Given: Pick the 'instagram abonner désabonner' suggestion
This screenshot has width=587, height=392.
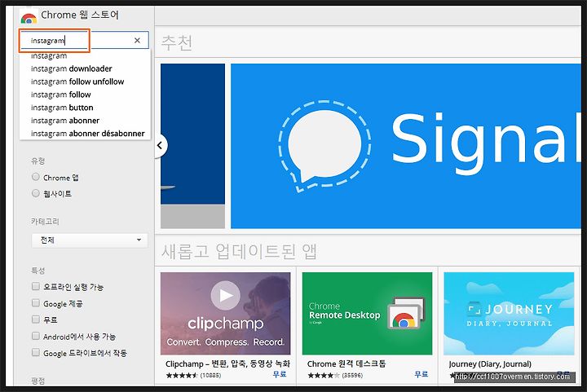Looking at the screenshot, I should click(87, 134).
